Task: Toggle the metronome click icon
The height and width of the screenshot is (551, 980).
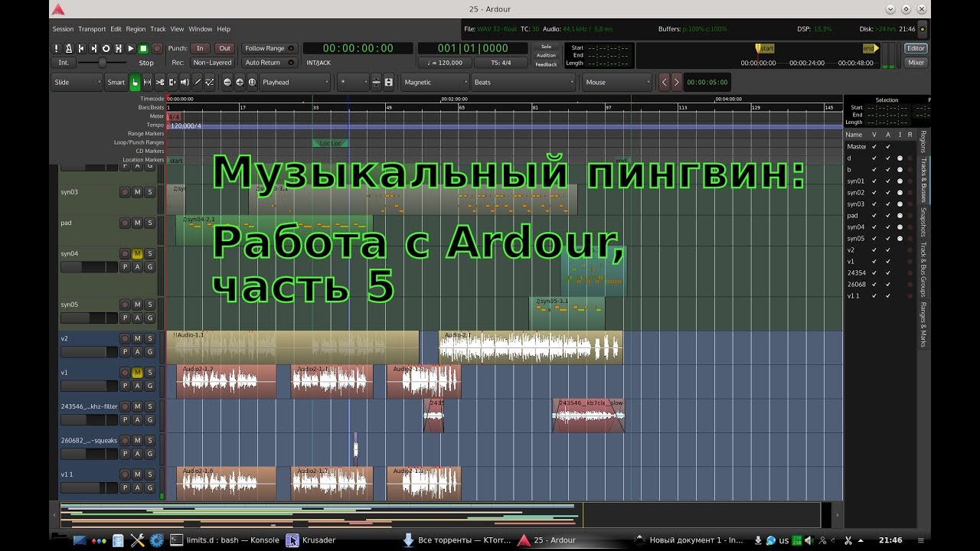Action: tap(69, 48)
